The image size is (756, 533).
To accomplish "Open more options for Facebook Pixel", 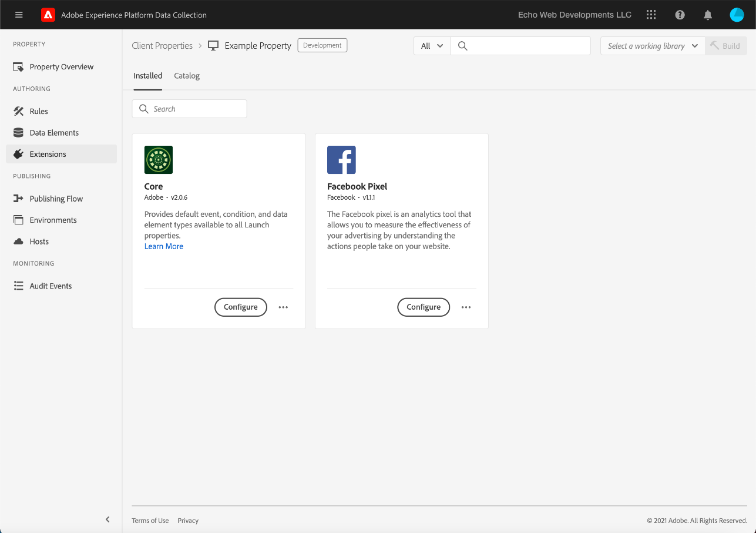I will (x=466, y=307).
